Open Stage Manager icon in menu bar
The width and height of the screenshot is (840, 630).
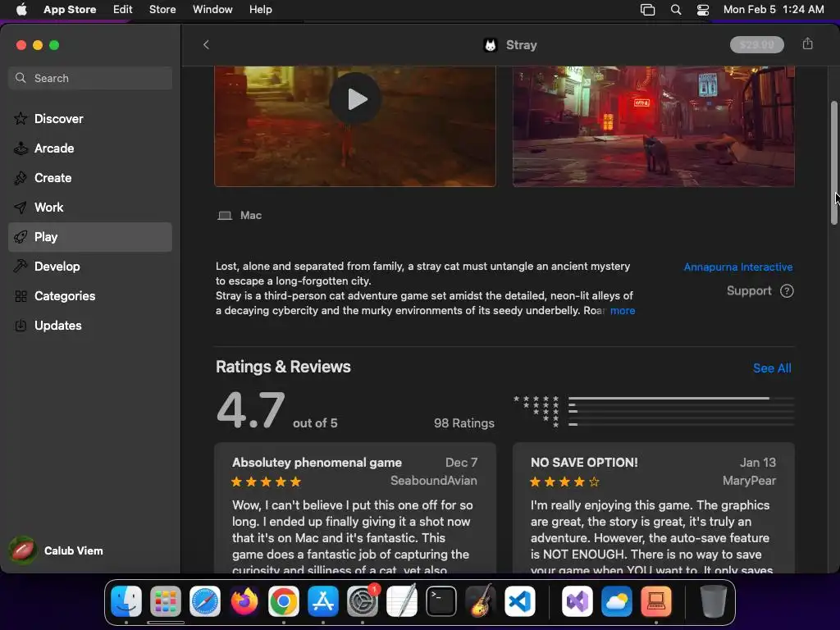(648, 10)
